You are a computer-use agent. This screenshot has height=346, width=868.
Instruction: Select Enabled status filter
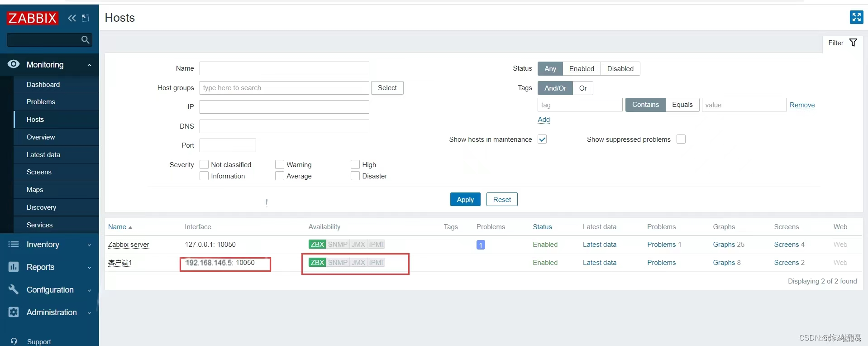[582, 69]
